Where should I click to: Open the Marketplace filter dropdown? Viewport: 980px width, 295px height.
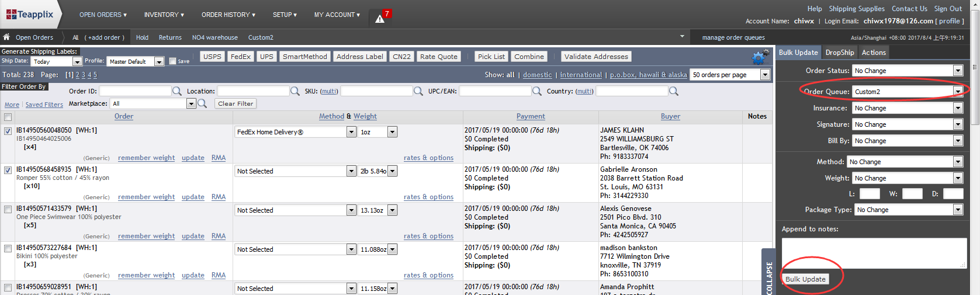pyautogui.click(x=153, y=103)
